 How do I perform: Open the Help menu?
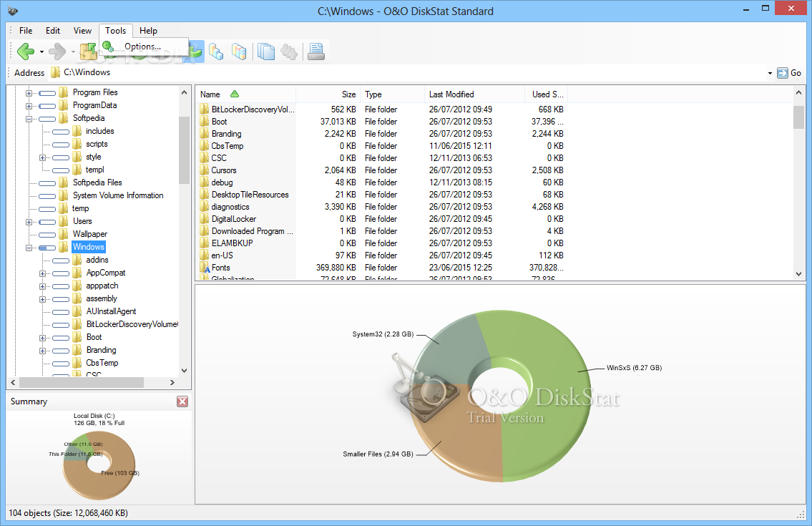coord(148,31)
